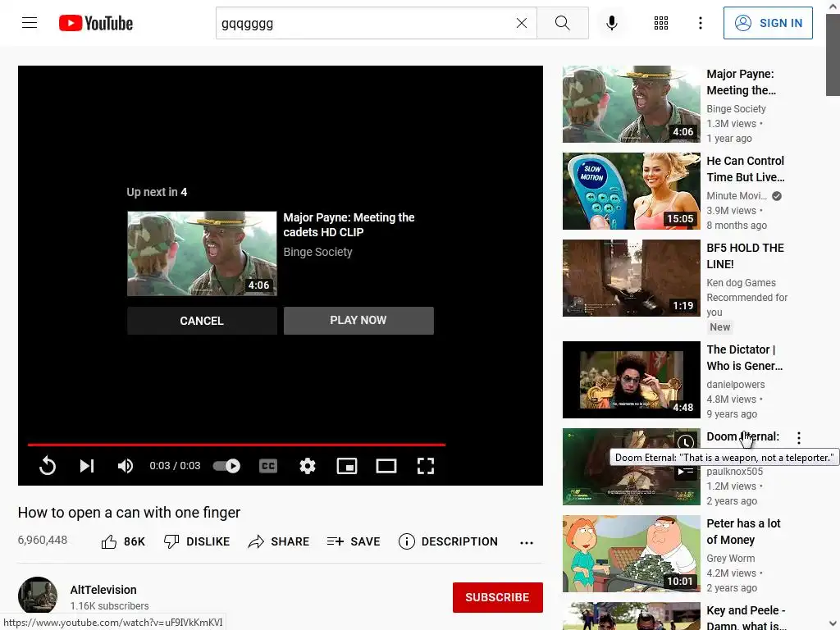Image resolution: width=840 pixels, height=630 pixels.
Task: Save video to playlist
Action: point(354,541)
